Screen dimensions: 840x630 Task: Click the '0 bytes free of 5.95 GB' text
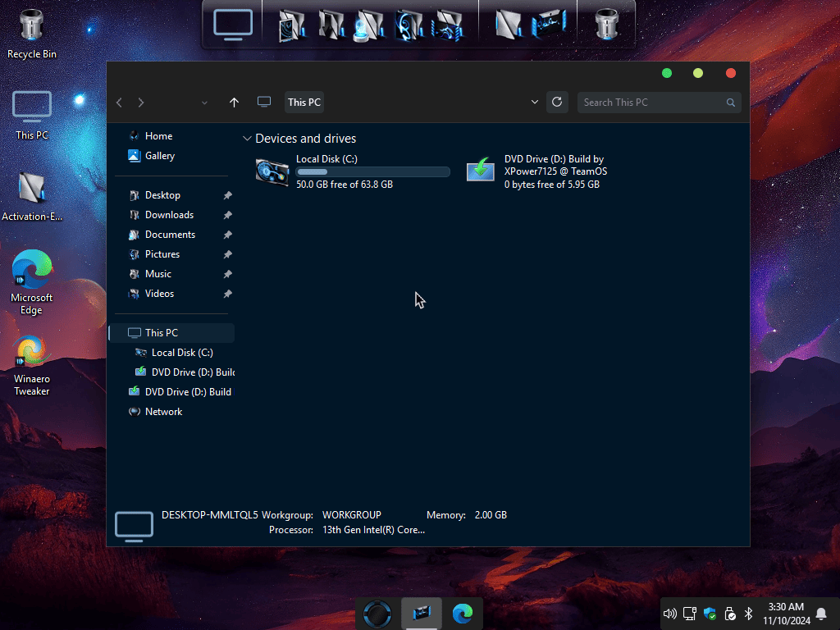(552, 185)
